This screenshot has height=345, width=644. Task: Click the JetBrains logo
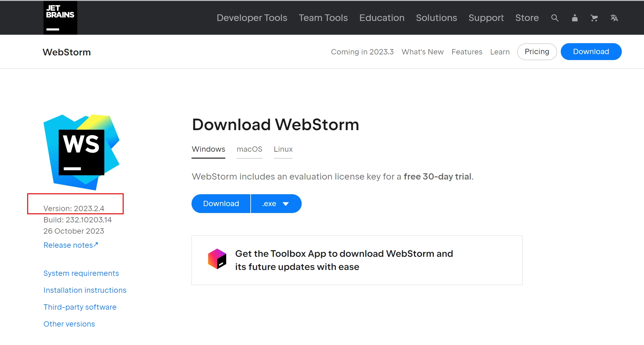(x=60, y=18)
